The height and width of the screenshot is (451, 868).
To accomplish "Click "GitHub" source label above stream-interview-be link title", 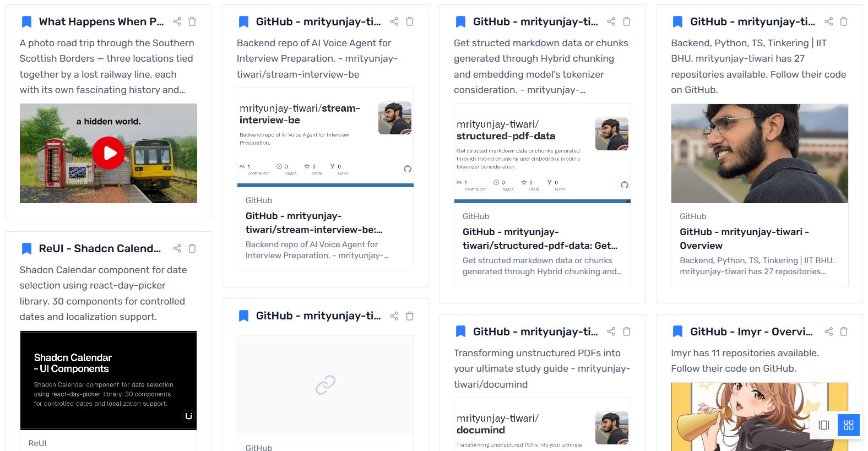I will [259, 200].
